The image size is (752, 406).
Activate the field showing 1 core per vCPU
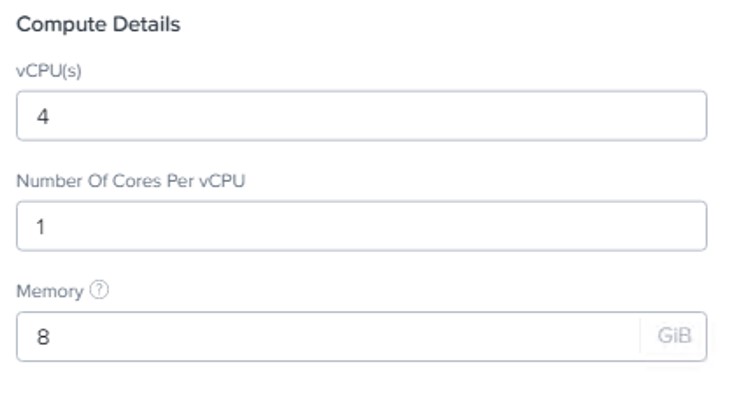point(361,226)
